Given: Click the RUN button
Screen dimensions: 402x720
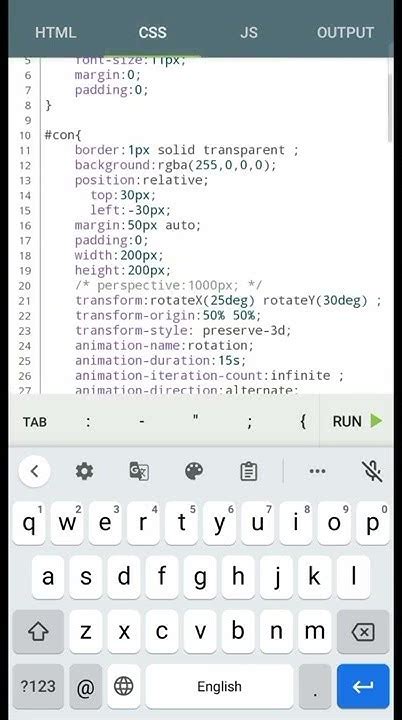Looking at the screenshot, I should click(x=357, y=421).
